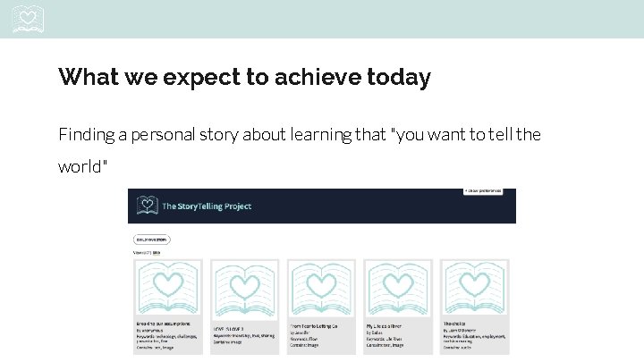644x362 pixels.
Task: Open the second story card book image
Action: click(244, 286)
